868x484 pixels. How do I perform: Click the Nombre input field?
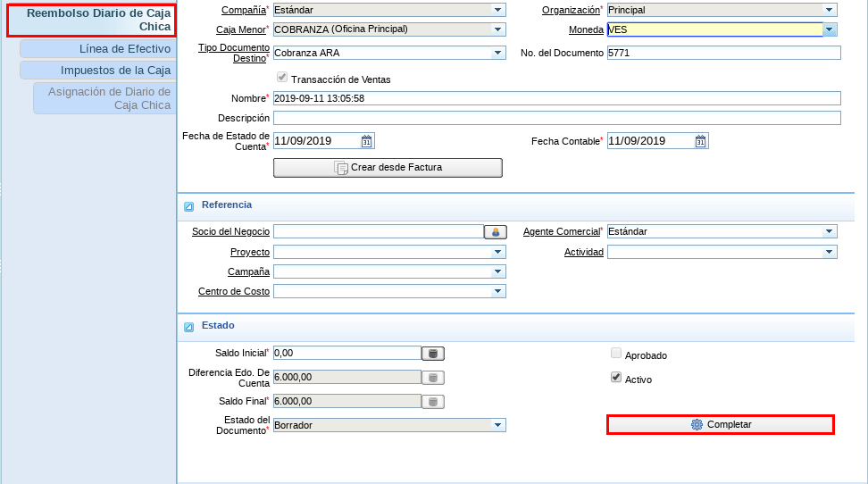[557, 98]
